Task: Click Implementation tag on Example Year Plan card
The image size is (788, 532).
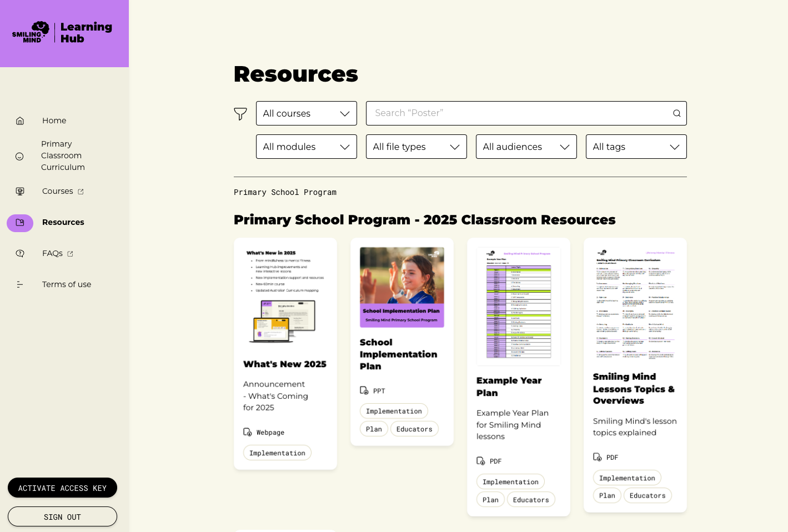Action: [x=510, y=481]
